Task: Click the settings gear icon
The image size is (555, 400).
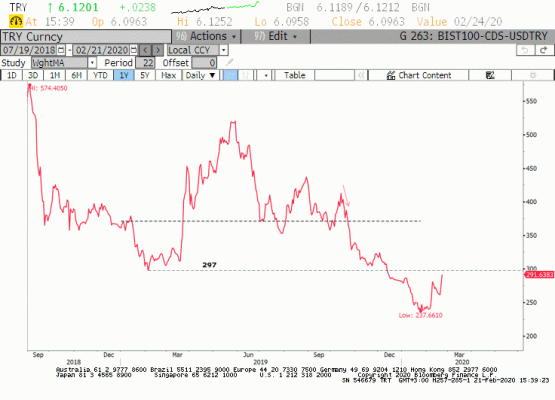Action: point(533,75)
